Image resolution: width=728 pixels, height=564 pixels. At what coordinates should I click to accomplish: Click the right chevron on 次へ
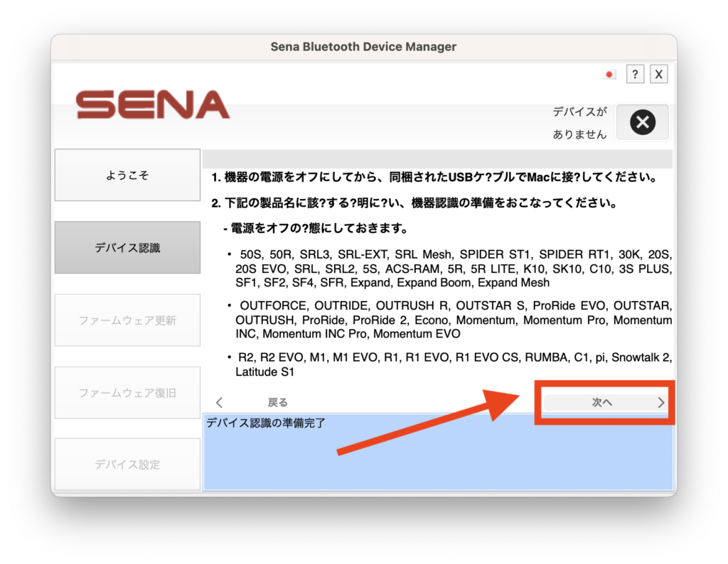pyautogui.click(x=660, y=402)
